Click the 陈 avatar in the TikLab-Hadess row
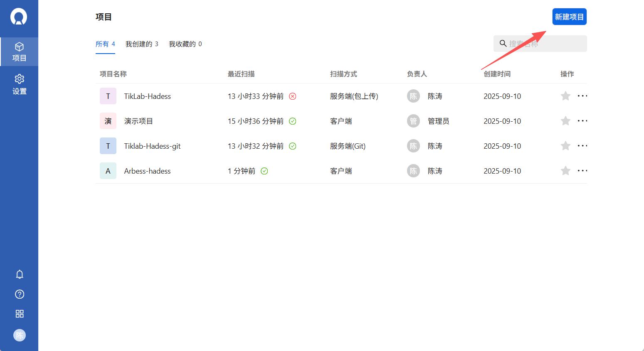The width and height of the screenshot is (644, 351). click(x=413, y=96)
